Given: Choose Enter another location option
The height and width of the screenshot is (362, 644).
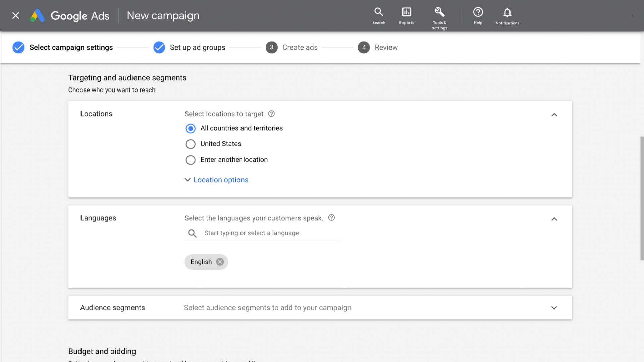Looking at the screenshot, I should [191, 160].
